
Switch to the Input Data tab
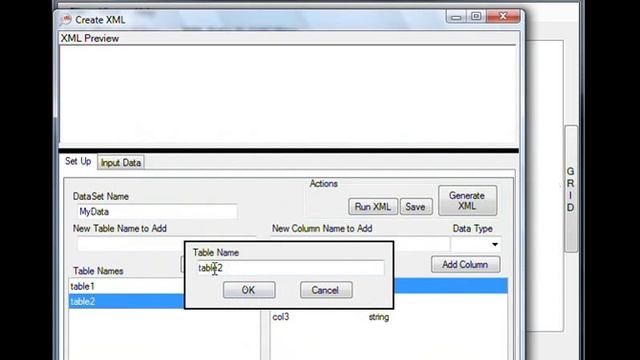click(121, 162)
